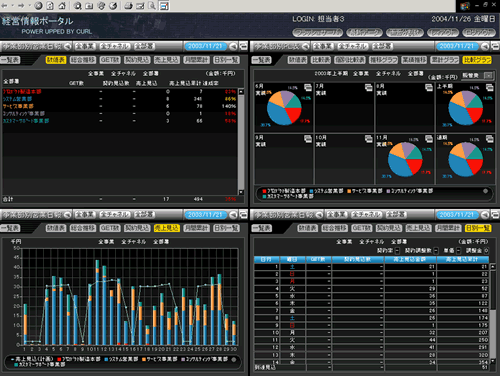This screenshot has height=376, width=500.
Task: Open the Search icon in the browser toolbar
Action: point(78,5)
